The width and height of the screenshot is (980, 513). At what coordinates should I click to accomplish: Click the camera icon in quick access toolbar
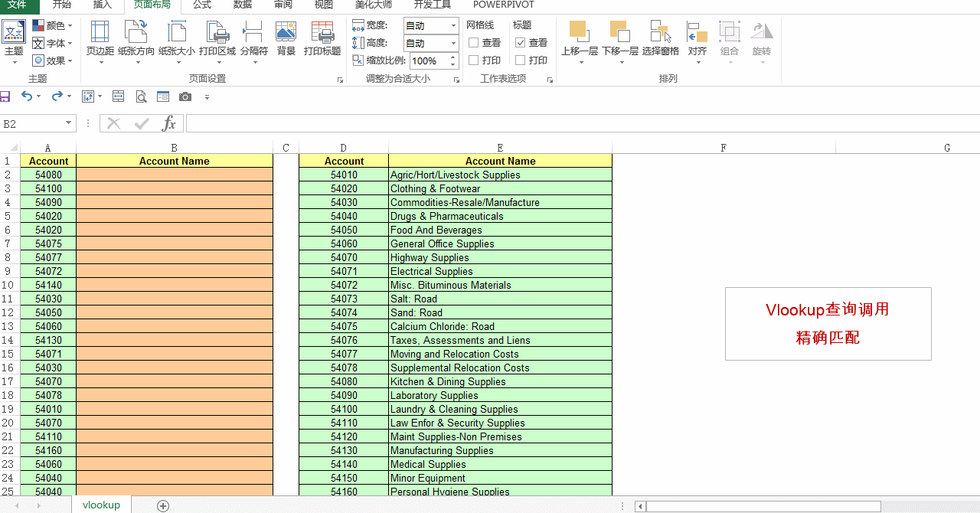click(185, 96)
